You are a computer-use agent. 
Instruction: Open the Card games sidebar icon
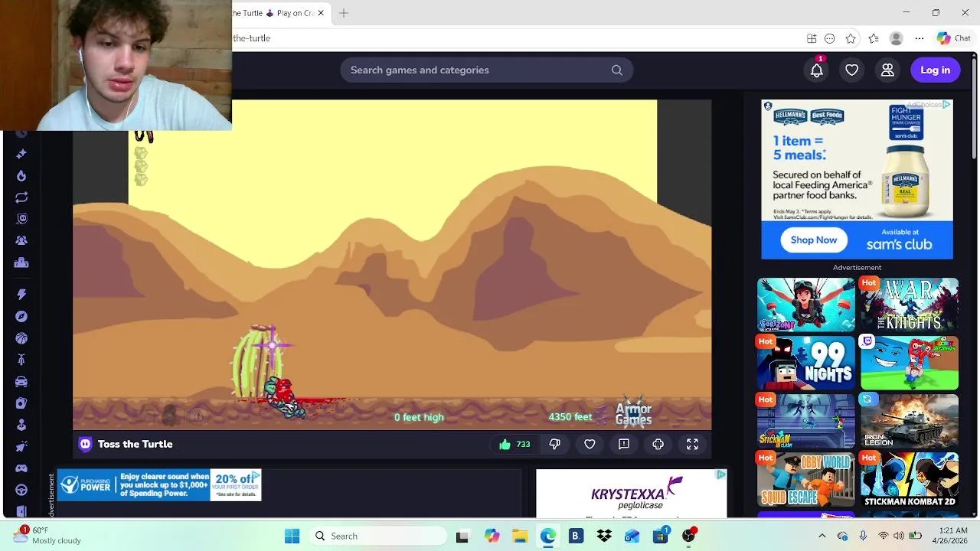point(21,403)
